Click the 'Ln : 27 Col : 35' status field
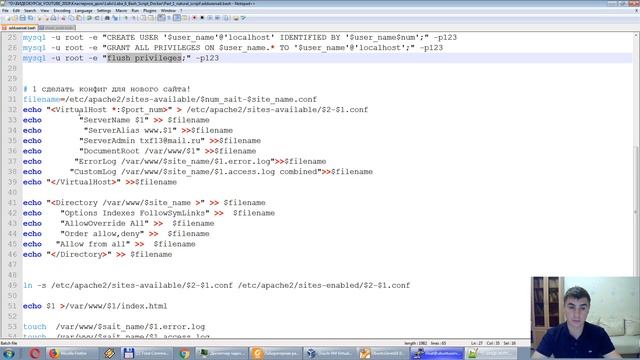Viewport: 640px width, 360px height. [486, 343]
